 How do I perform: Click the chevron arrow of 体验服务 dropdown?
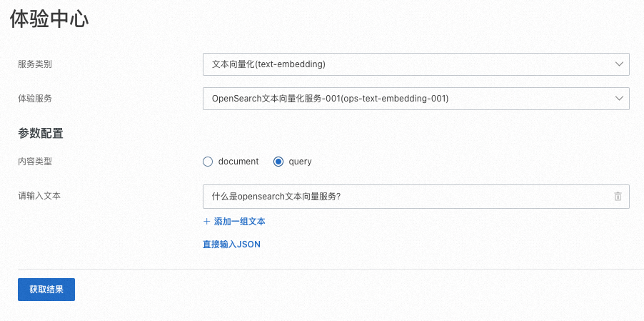pyautogui.click(x=618, y=99)
